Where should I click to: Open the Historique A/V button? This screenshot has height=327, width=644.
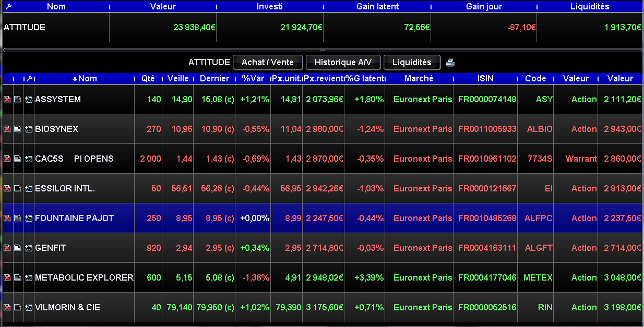point(343,62)
